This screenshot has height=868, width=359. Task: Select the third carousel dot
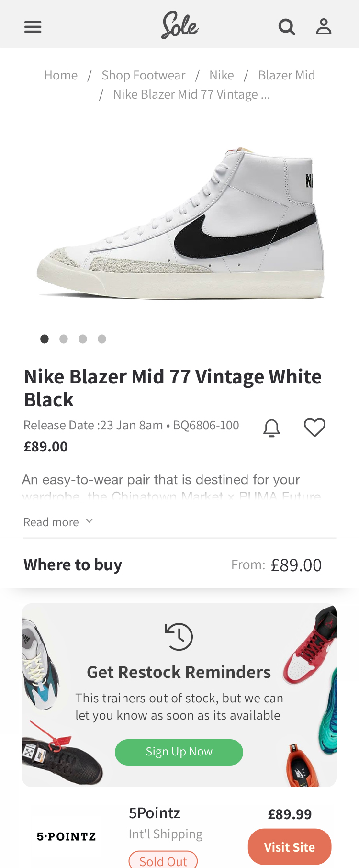click(x=83, y=339)
